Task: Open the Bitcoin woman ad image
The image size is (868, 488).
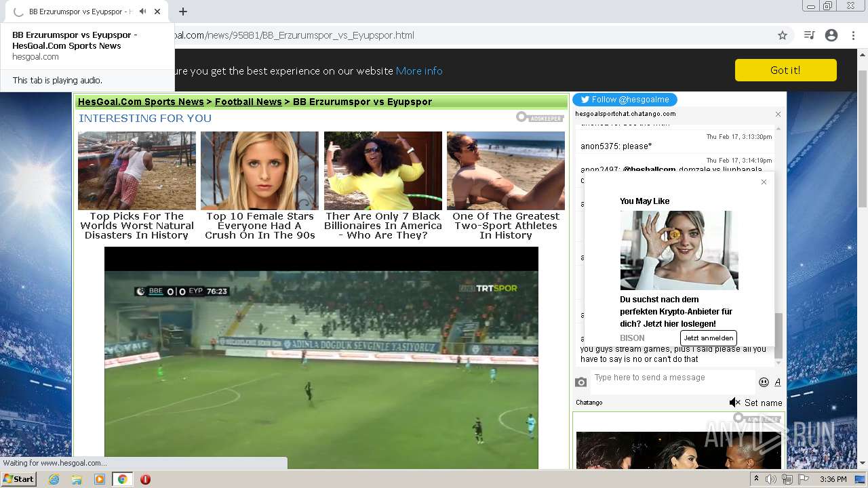Action: 679,250
